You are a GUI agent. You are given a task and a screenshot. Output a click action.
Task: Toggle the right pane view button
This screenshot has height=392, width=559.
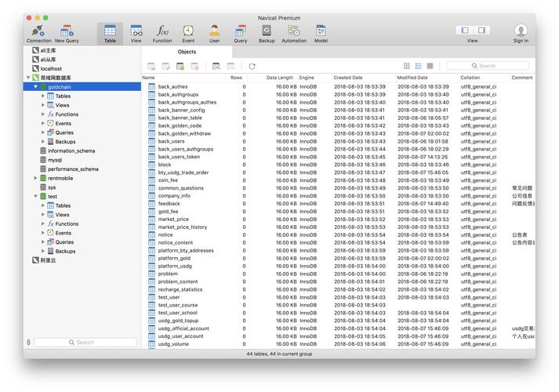[x=481, y=31]
